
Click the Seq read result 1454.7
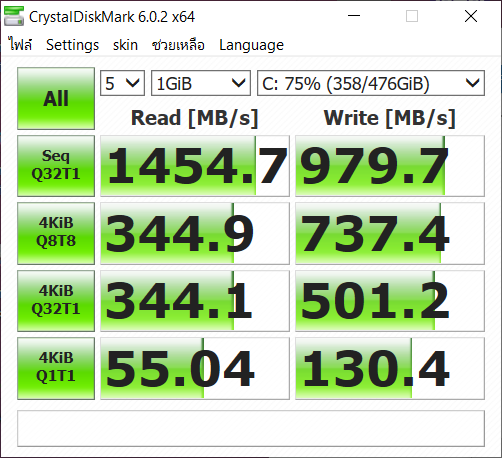pos(195,166)
